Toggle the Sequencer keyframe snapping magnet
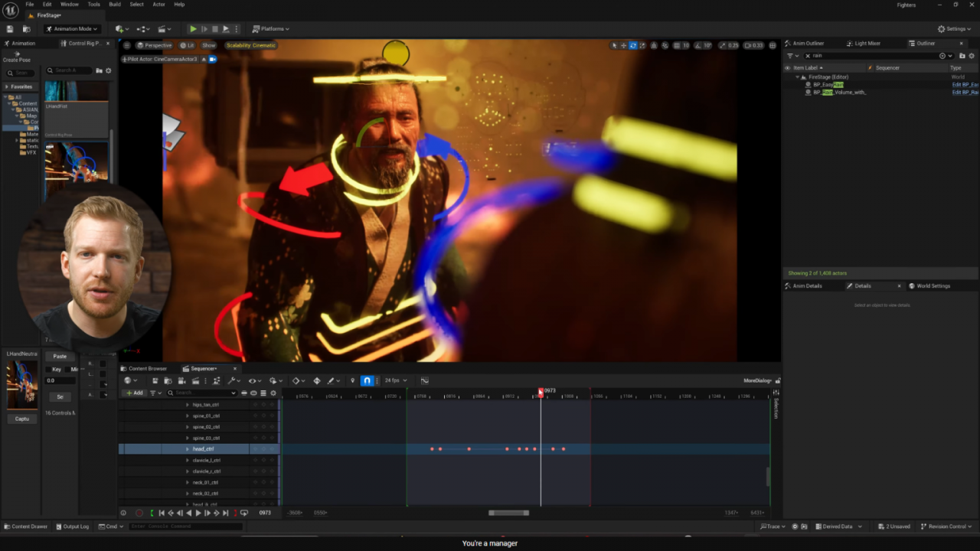The width and height of the screenshot is (980, 551). pyautogui.click(x=367, y=380)
